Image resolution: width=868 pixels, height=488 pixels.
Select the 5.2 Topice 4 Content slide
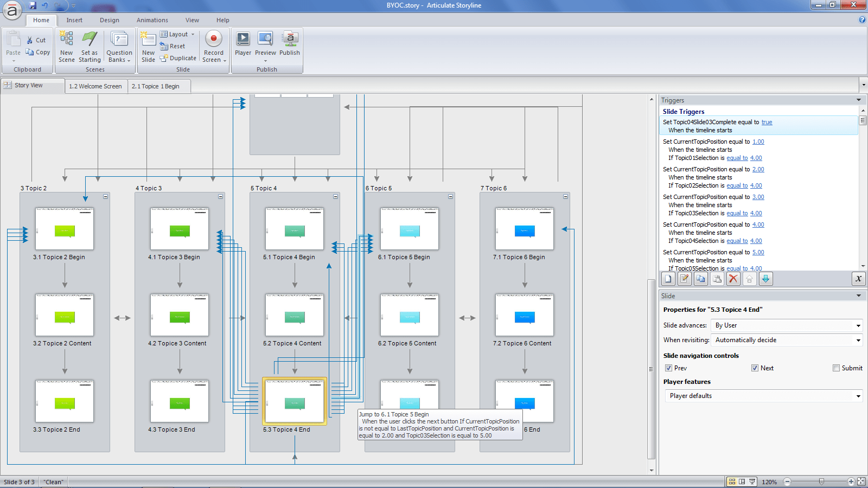point(295,315)
